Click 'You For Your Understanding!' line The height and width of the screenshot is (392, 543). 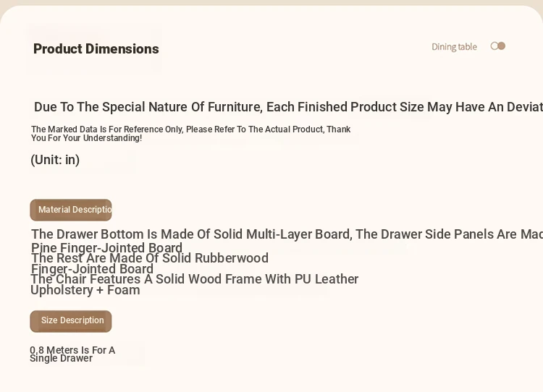[x=87, y=138]
